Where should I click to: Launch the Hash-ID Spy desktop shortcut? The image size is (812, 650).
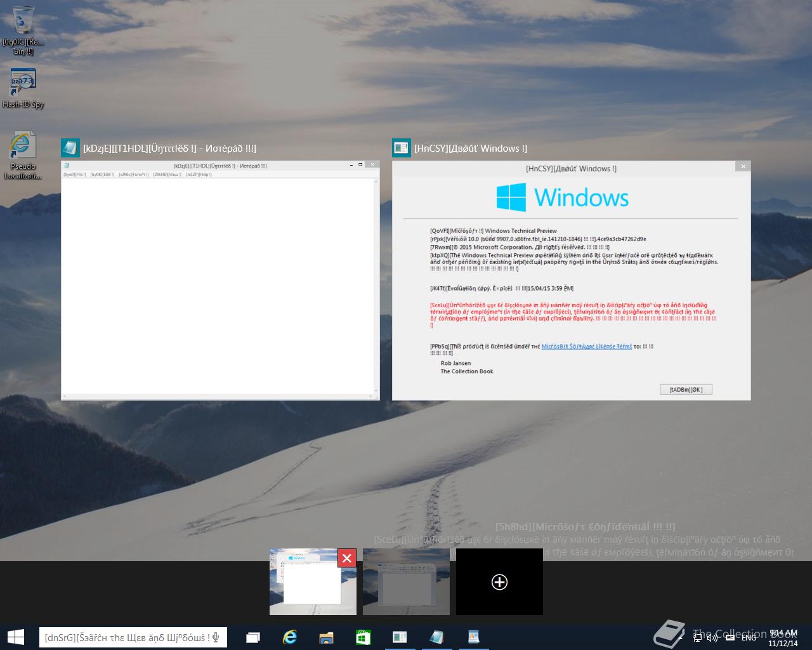tap(23, 88)
